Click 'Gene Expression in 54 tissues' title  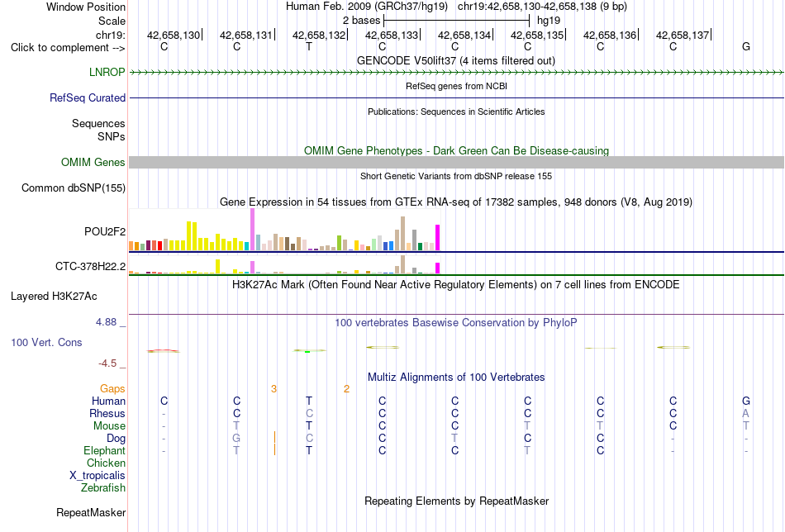[456, 202]
